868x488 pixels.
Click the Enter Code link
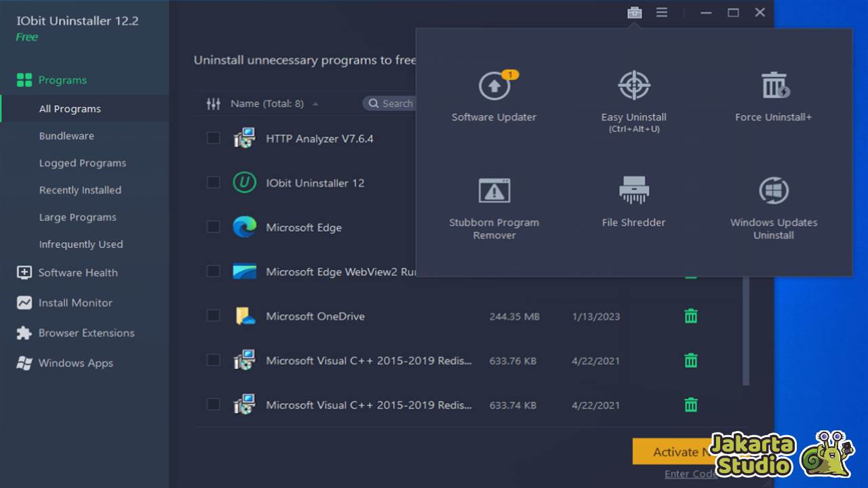[690, 474]
